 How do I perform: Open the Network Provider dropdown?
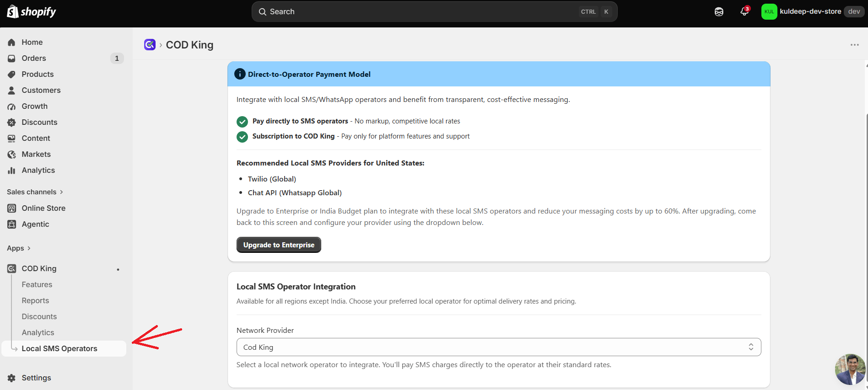click(499, 347)
